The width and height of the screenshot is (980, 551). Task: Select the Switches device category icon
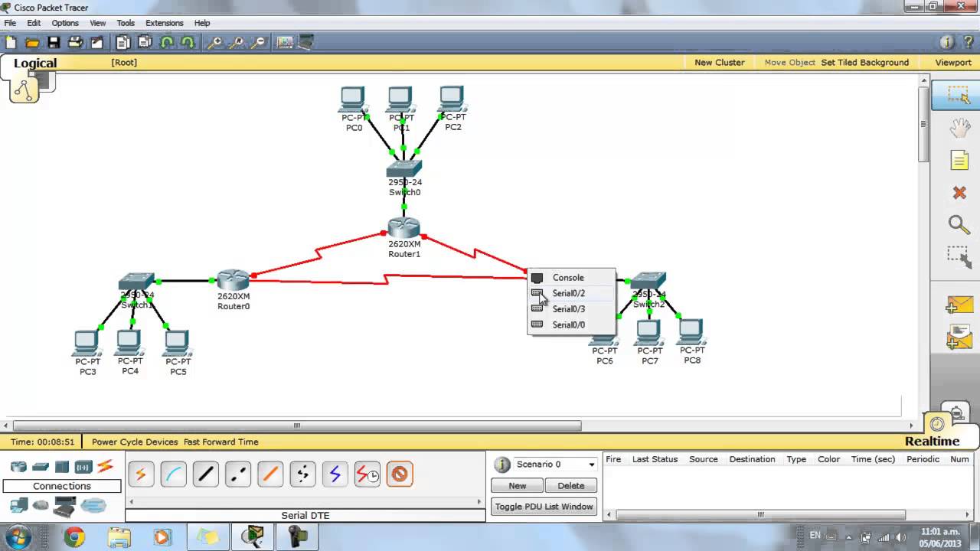click(41, 466)
